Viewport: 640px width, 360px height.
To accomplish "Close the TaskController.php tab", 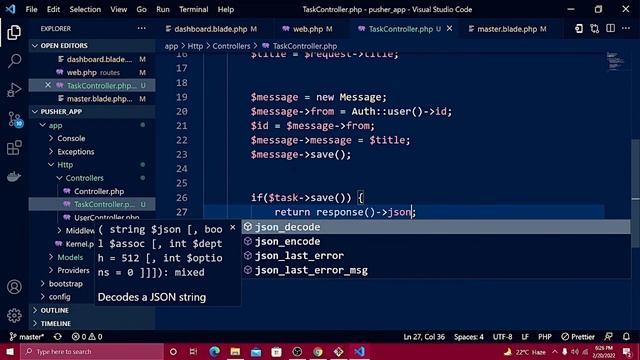I will click(449, 29).
